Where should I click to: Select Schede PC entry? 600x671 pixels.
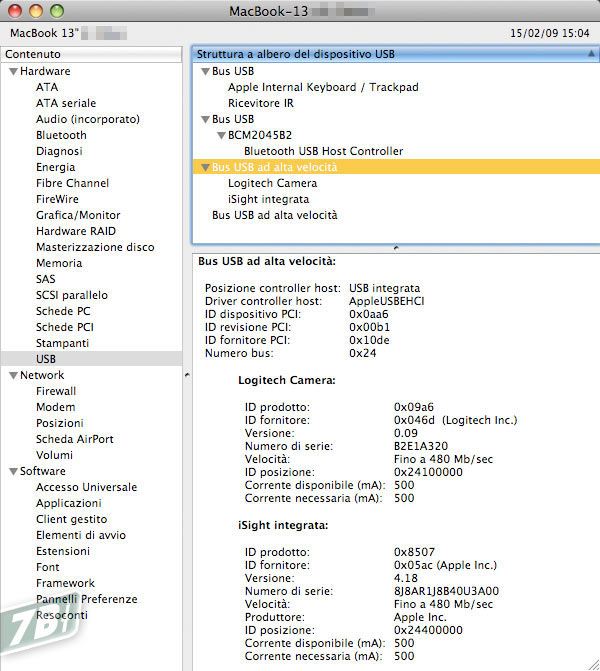point(63,311)
